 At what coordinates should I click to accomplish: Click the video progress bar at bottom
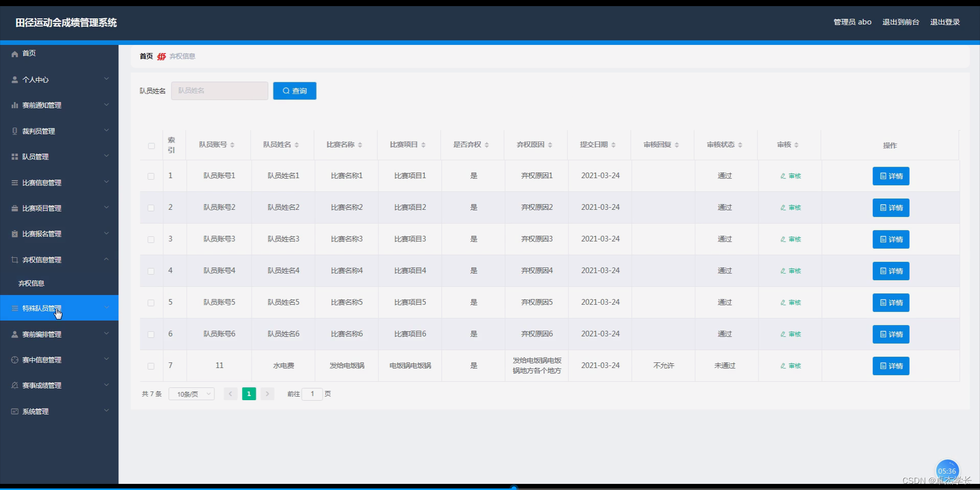[x=490, y=488]
